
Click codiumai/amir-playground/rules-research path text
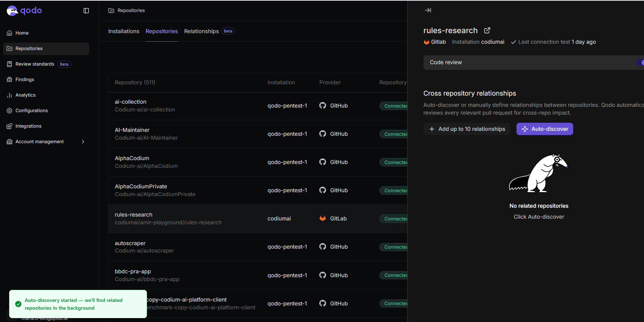click(x=168, y=223)
